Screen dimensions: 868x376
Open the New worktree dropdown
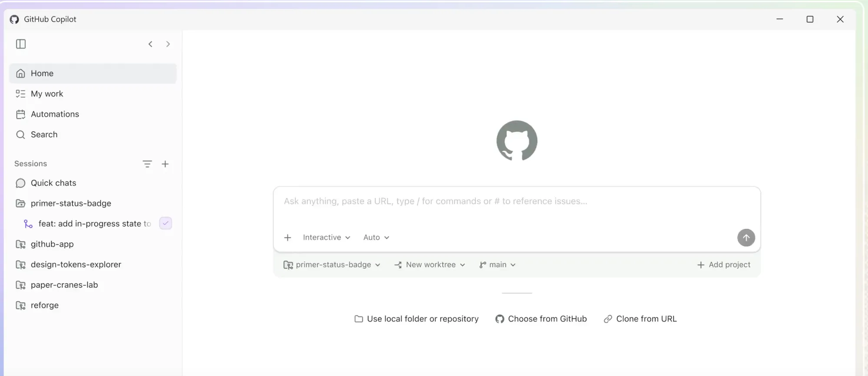click(430, 265)
